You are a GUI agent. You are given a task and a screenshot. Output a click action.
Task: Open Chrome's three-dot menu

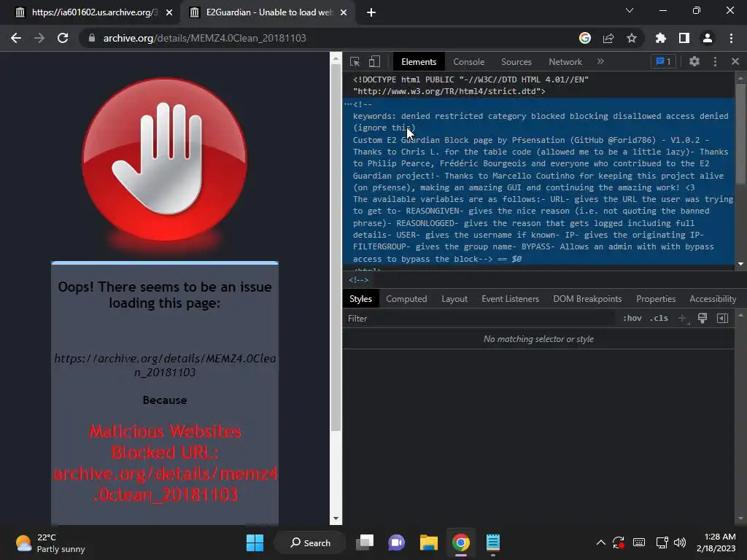[x=731, y=38]
